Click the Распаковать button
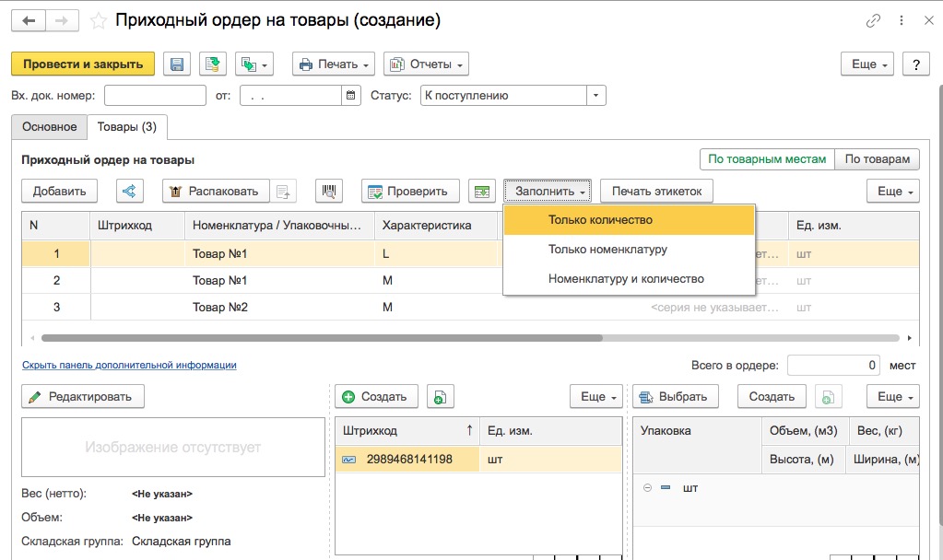The height and width of the screenshot is (560, 943). 216,191
